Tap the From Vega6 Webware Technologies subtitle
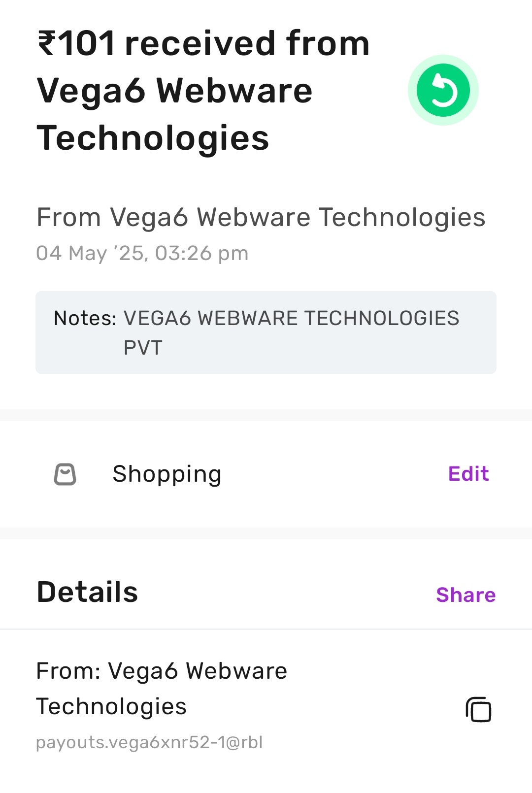532x793 pixels. click(x=261, y=218)
